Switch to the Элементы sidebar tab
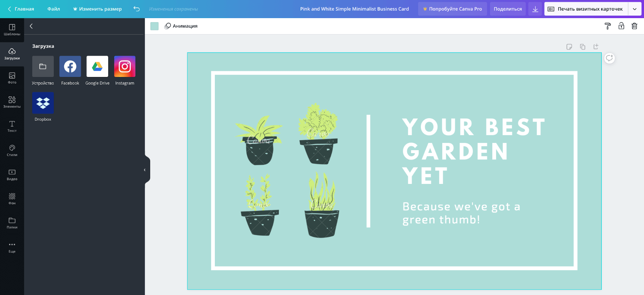The width and height of the screenshot is (644, 295). 12,102
